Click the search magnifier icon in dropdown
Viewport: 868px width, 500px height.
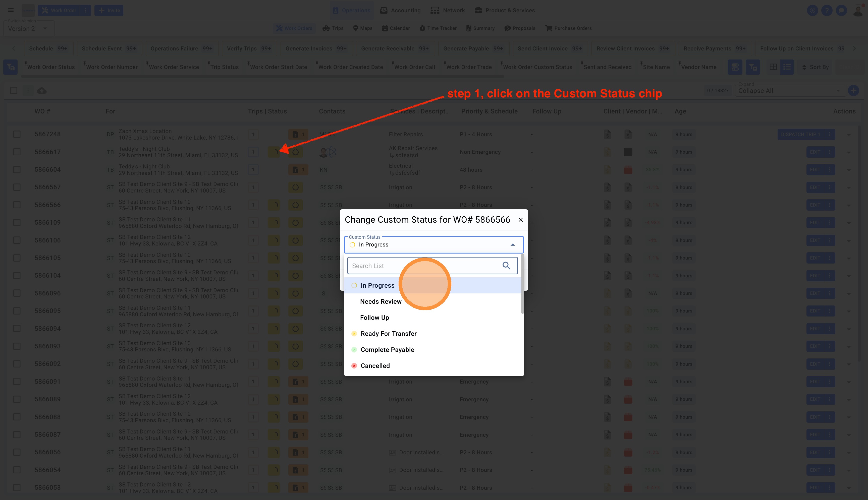(506, 266)
